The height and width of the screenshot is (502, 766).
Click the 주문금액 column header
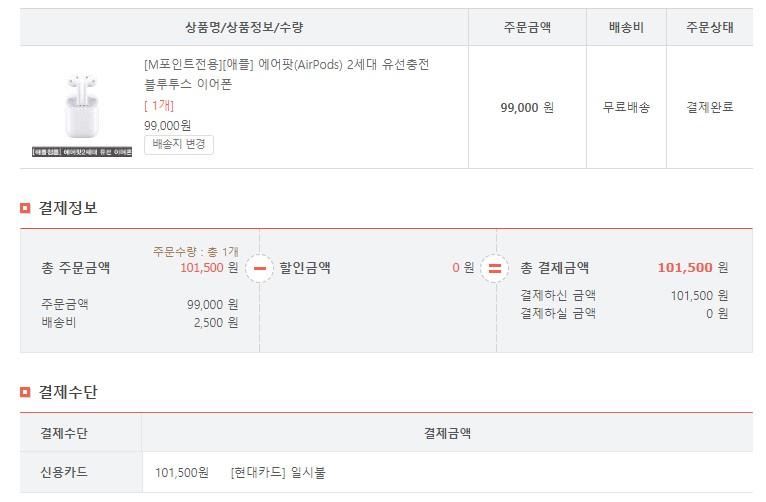click(526, 27)
